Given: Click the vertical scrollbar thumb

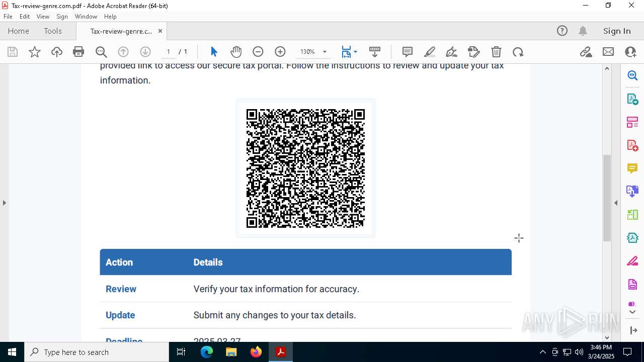Looking at the screenshot, I should click(x=607, y=198).
